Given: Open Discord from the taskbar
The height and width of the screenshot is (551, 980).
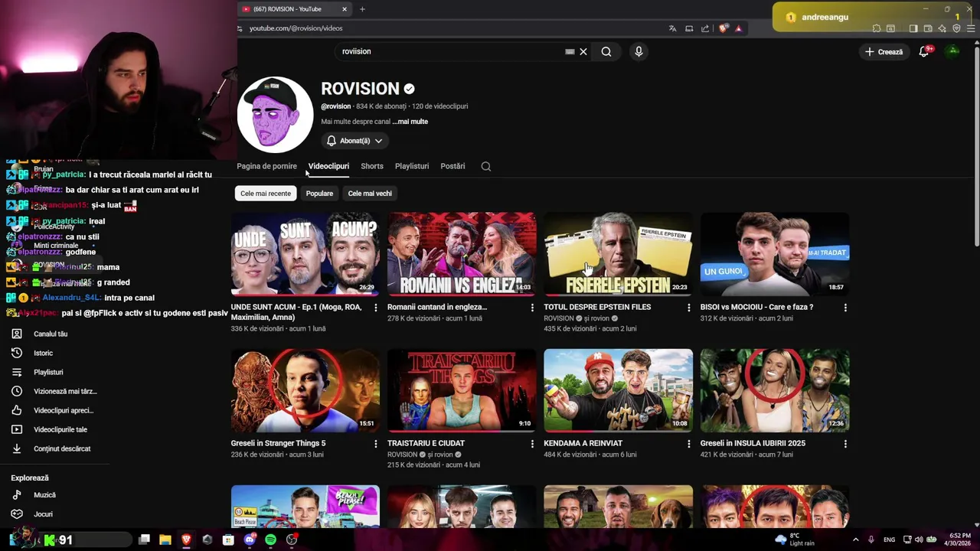Looking at the screenshot, I should [250, 540].
